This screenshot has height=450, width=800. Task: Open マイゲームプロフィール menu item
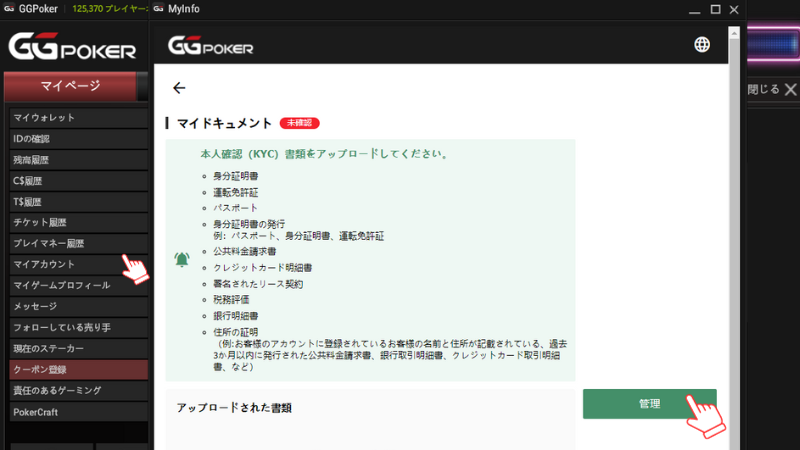click(79, 285)
